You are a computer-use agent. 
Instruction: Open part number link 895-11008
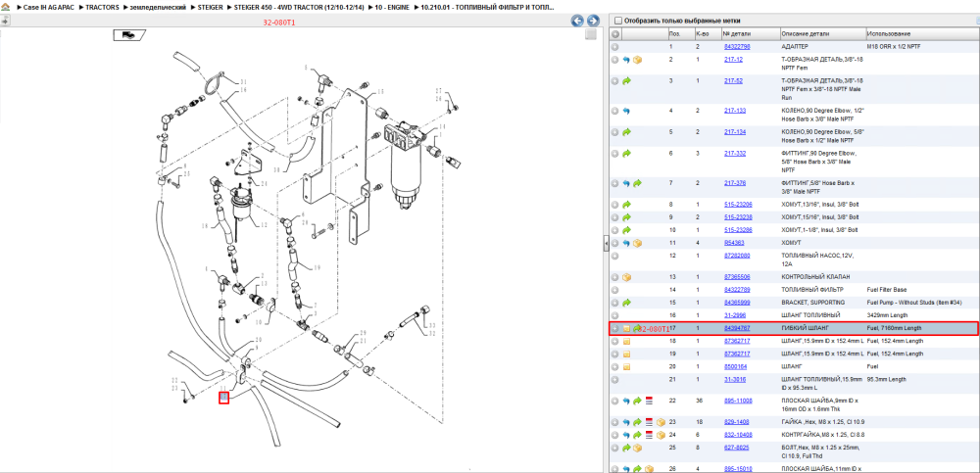coord(738,401)
